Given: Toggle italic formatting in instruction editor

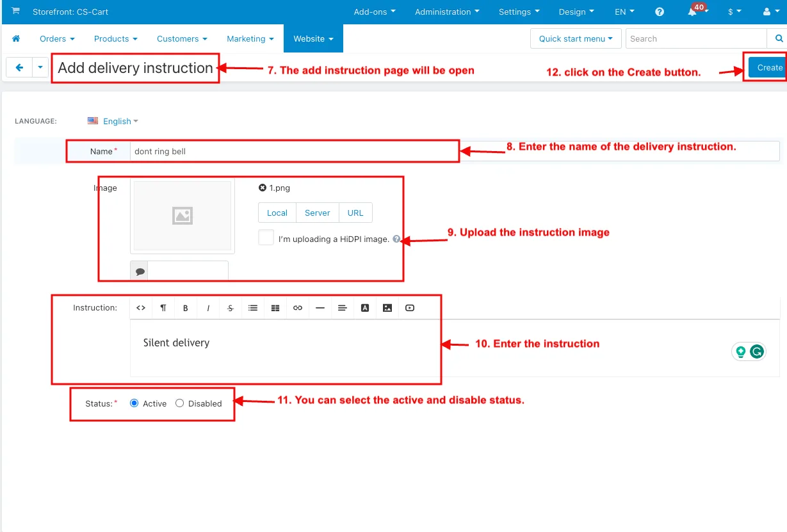Looking at the screenshot, I should tap(208, 308).
